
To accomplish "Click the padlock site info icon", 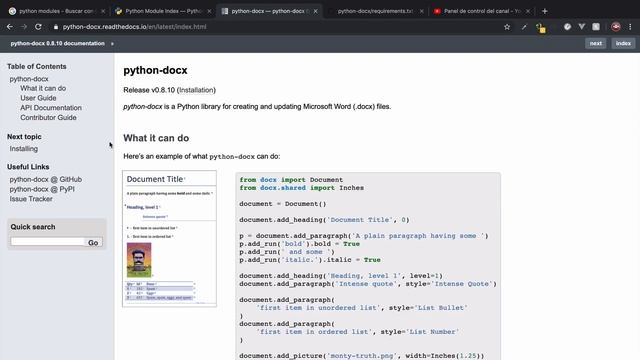I will click(x=56, y=27).
